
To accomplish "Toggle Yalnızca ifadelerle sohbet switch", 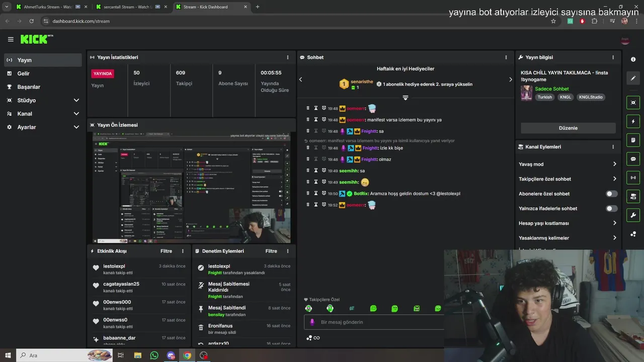I will click(x=611, y=208).
